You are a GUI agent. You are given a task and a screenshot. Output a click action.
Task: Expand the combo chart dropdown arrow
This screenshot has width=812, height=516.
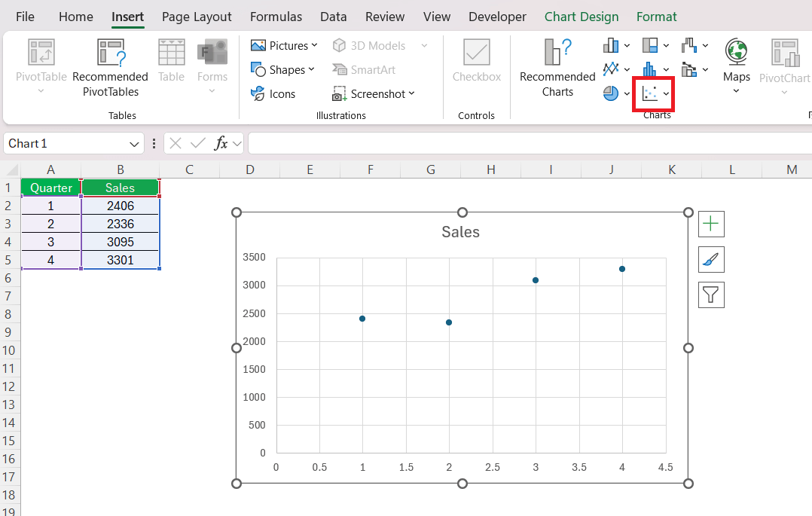[x=705, y=69]
